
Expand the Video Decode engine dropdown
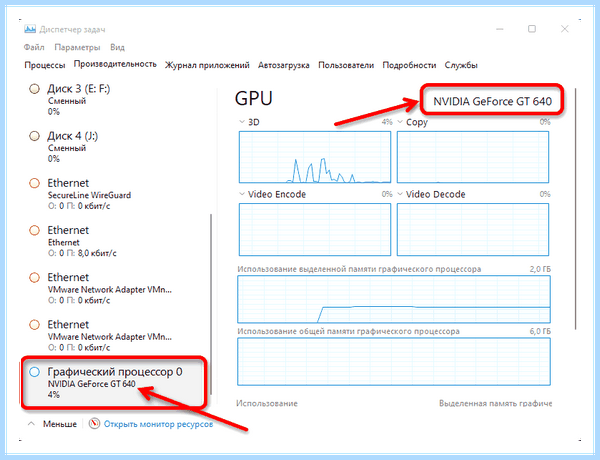[400, 194]
